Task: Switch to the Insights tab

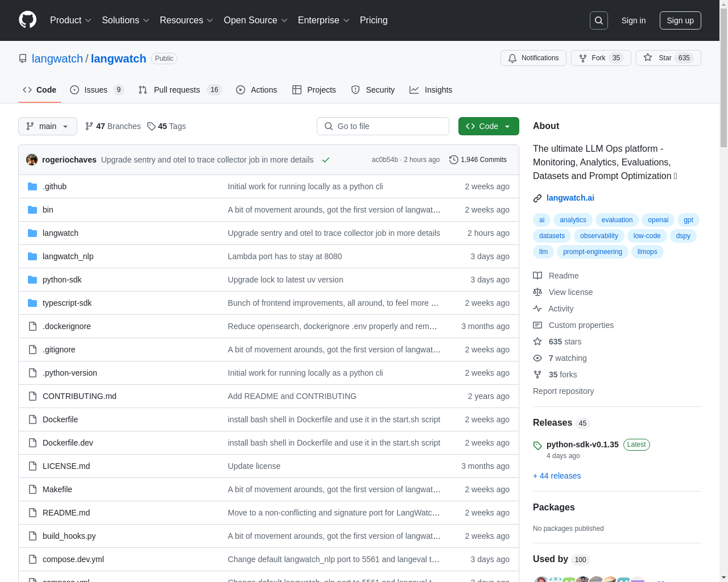Action: coord(431,90)
